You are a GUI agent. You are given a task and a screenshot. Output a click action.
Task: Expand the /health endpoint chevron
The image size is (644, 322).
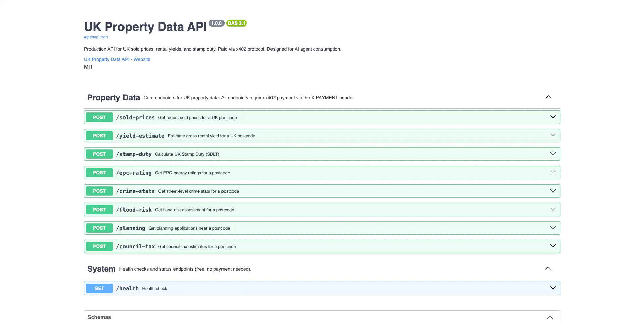(553, 288)
